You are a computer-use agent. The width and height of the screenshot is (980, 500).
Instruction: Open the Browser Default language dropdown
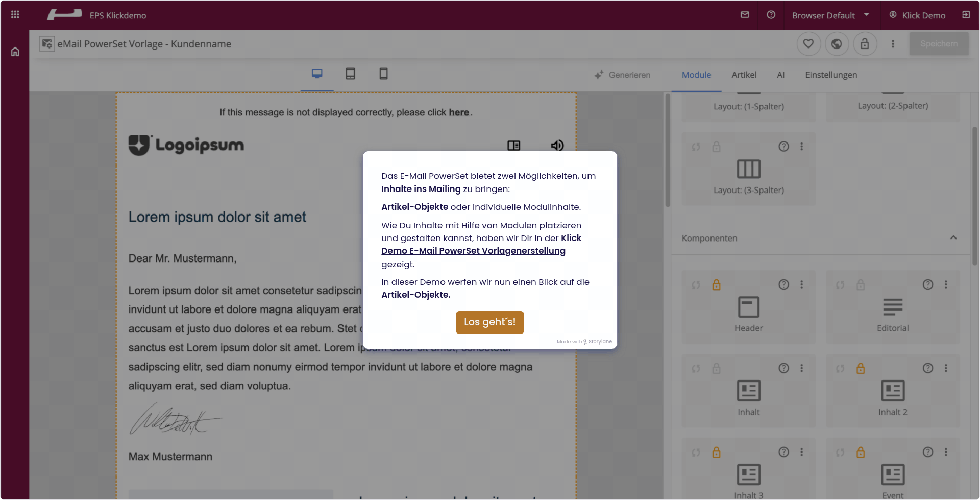point(830,15)
